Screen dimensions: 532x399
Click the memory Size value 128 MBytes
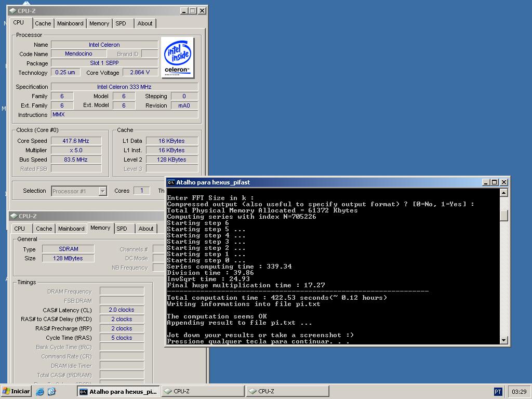coord(68,258)
